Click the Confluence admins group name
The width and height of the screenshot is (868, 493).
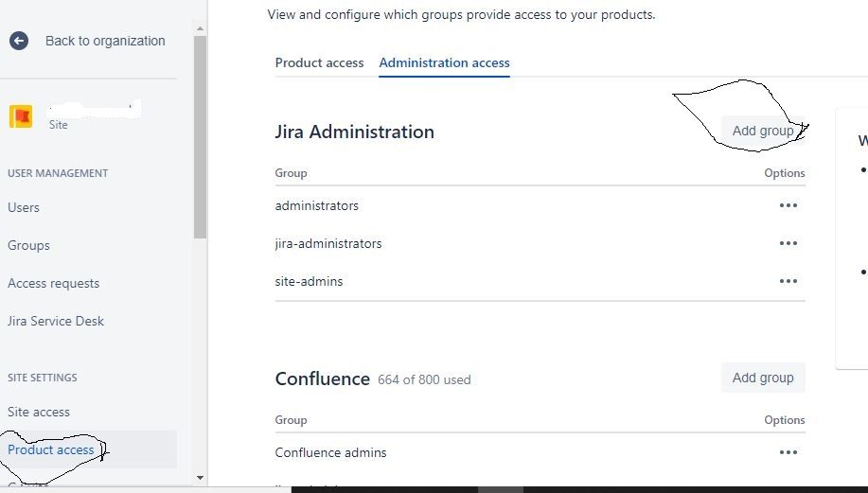(331, 452)
